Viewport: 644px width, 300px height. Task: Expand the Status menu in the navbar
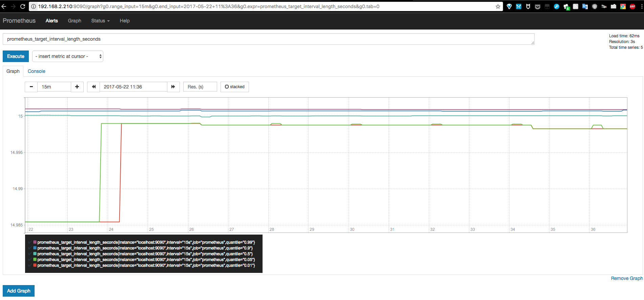(100, 21)
